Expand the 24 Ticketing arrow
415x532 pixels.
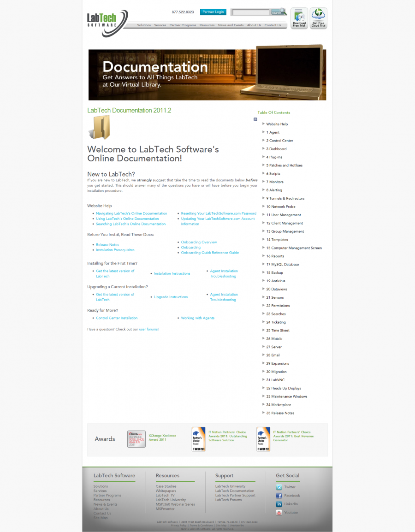(x=263, y=322)
